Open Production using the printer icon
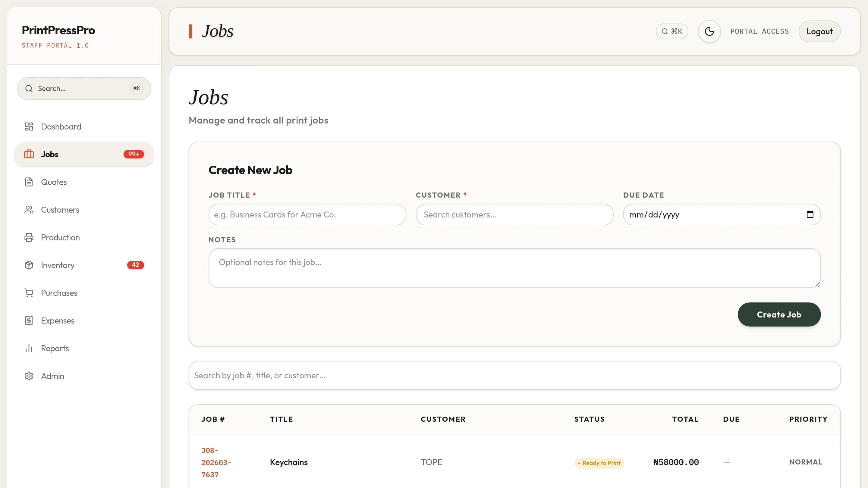The image size is (868, 488). click(x=29, y=237)
